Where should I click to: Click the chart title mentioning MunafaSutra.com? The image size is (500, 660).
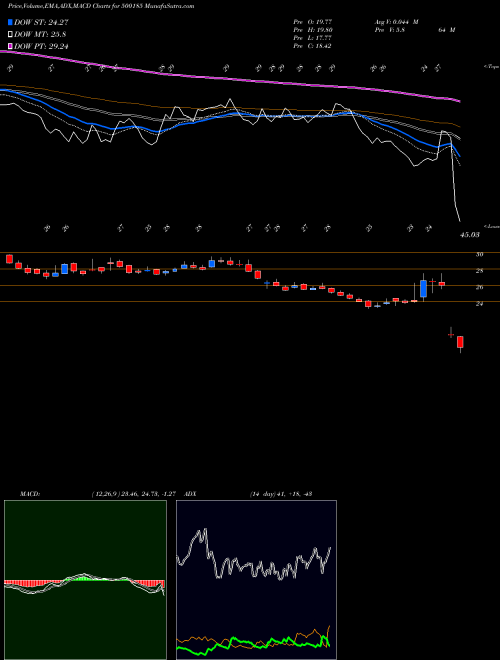[101, 7]
